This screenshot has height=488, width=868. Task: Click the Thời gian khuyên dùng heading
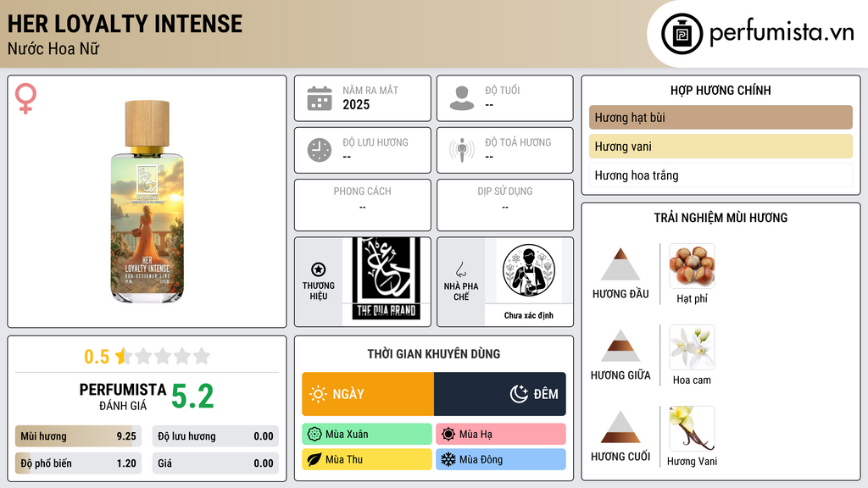tap(434, 353)
